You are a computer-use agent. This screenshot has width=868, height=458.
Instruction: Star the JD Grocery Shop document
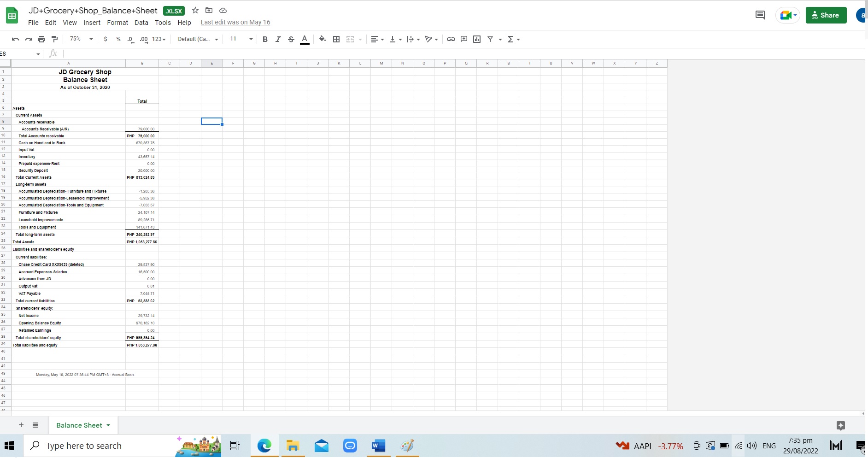tap(195, 10)
